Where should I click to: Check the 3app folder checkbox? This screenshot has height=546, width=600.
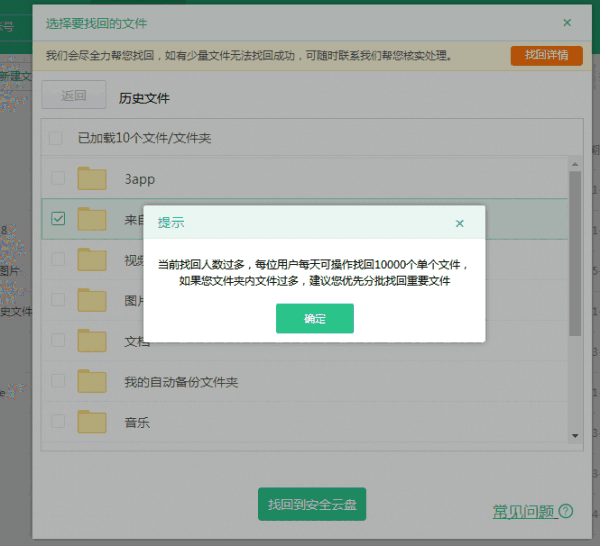point(58,178)
